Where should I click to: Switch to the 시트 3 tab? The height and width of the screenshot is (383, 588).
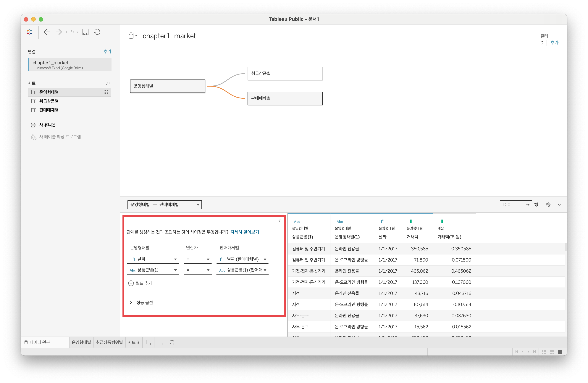[133, 342]
